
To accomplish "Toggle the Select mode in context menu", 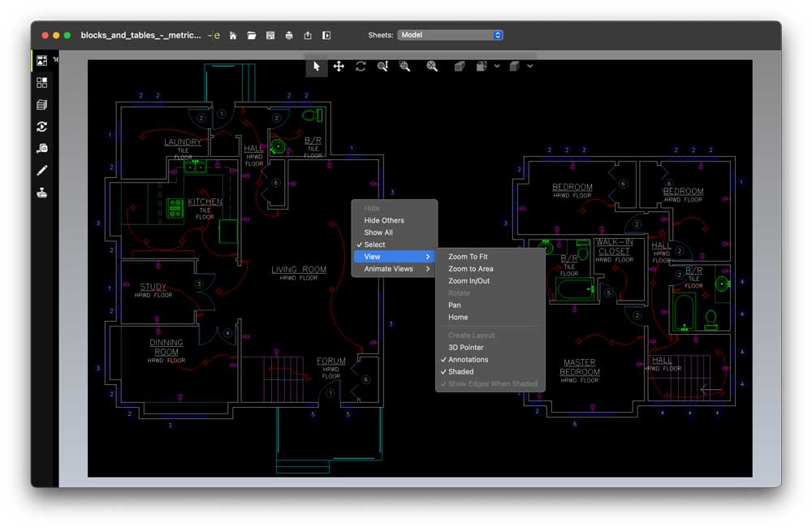I will (374, 245).
